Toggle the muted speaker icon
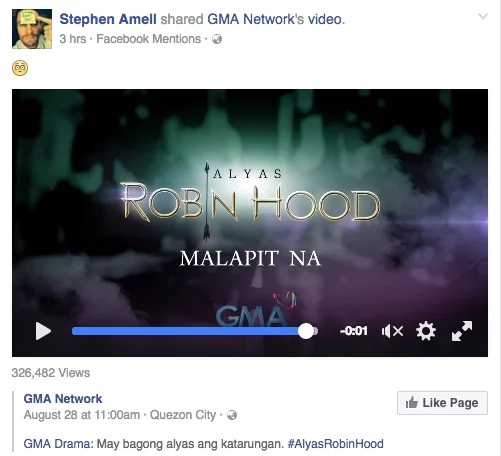Image resolution: width=501 pixels, height=456 pixels. click(392, 331)
